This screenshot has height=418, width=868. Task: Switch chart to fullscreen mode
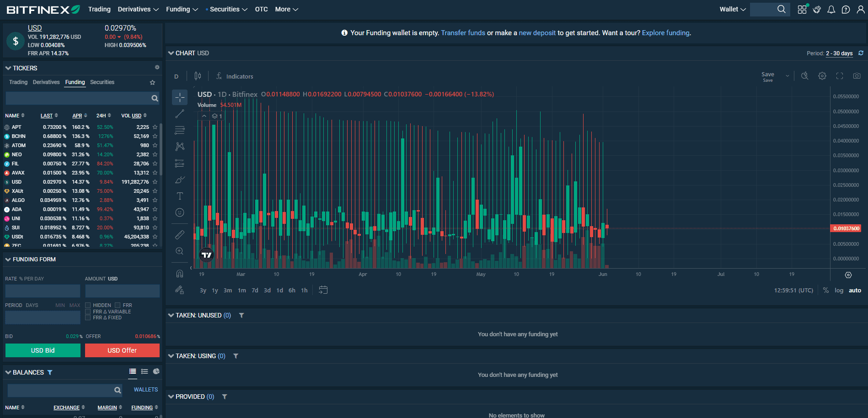click(840, 76)
